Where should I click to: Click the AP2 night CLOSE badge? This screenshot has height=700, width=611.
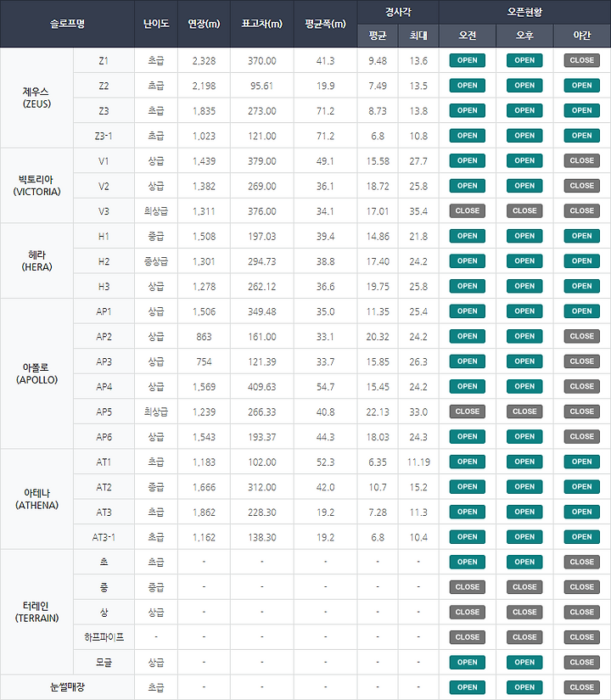[581, 336]
